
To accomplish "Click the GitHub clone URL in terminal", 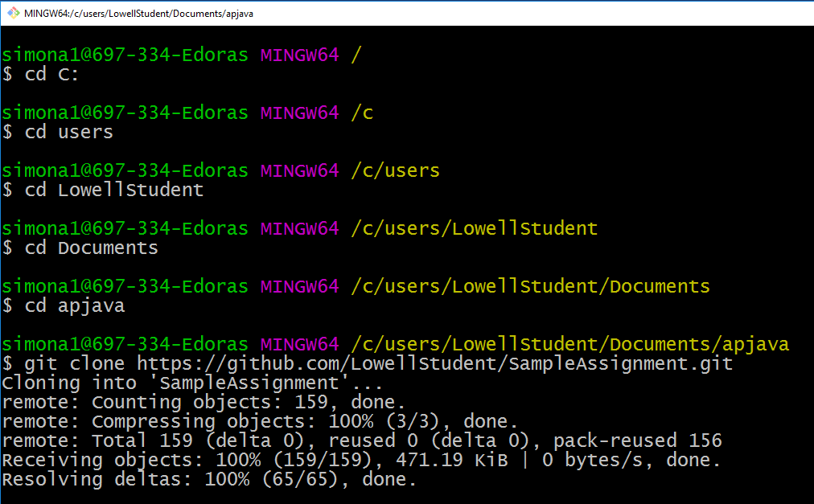I will [434, 363].
